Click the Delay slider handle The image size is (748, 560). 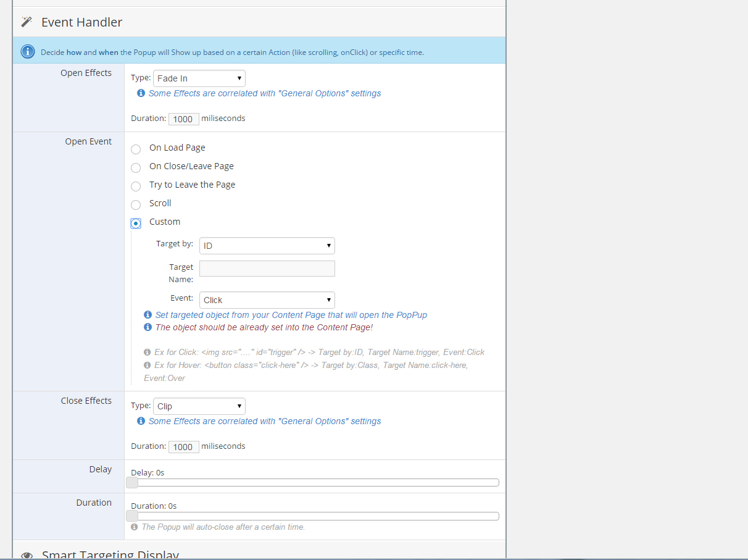[132, 483]
